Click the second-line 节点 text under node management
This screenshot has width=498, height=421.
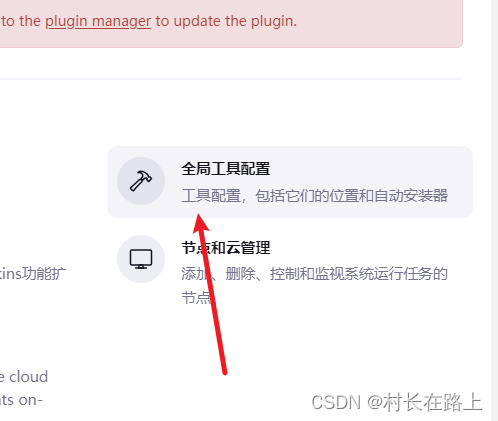[196, 297]
